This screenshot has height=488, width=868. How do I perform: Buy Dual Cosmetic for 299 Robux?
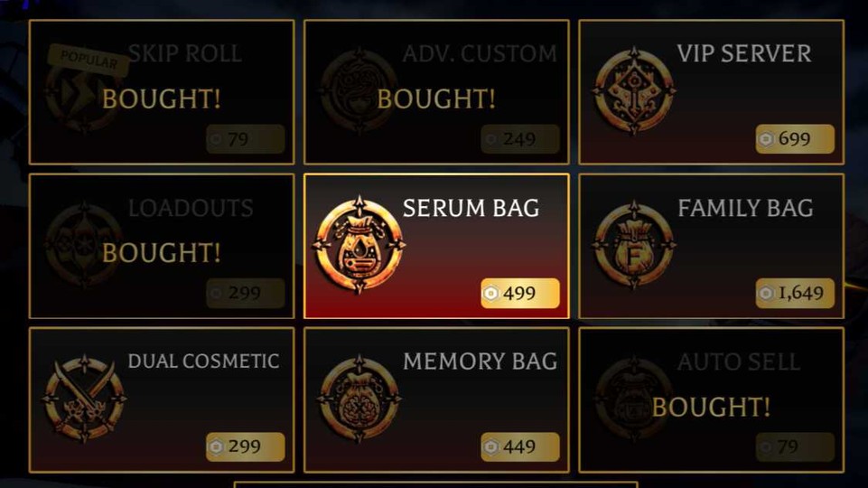click(246, 446)
